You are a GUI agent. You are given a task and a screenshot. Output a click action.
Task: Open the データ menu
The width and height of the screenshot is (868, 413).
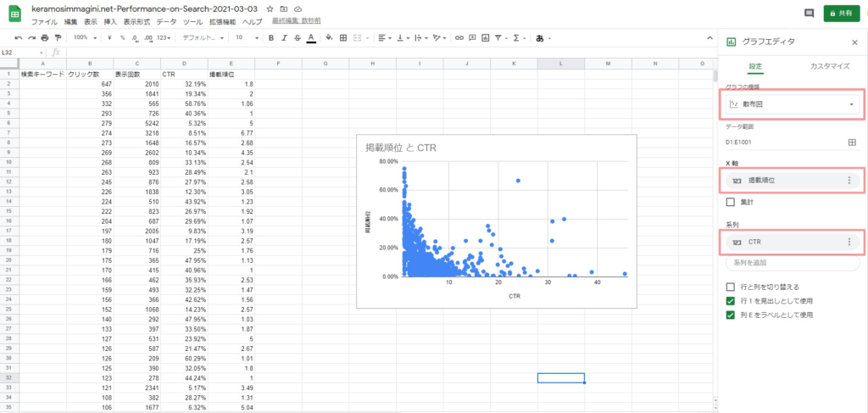[x=167, y=21]
